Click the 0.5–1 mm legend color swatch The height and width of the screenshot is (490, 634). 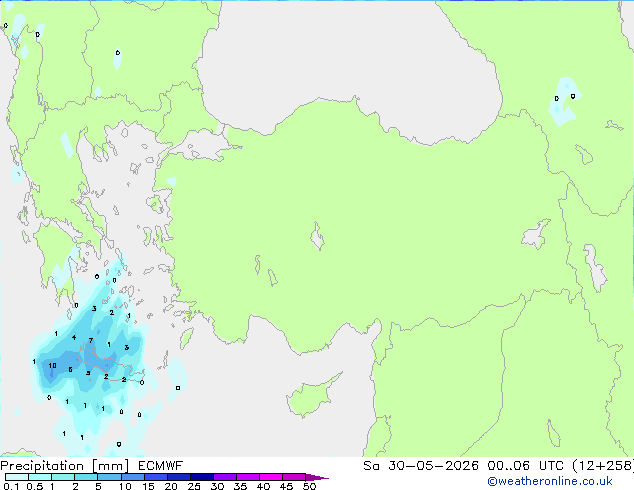[x=40, y=477]
